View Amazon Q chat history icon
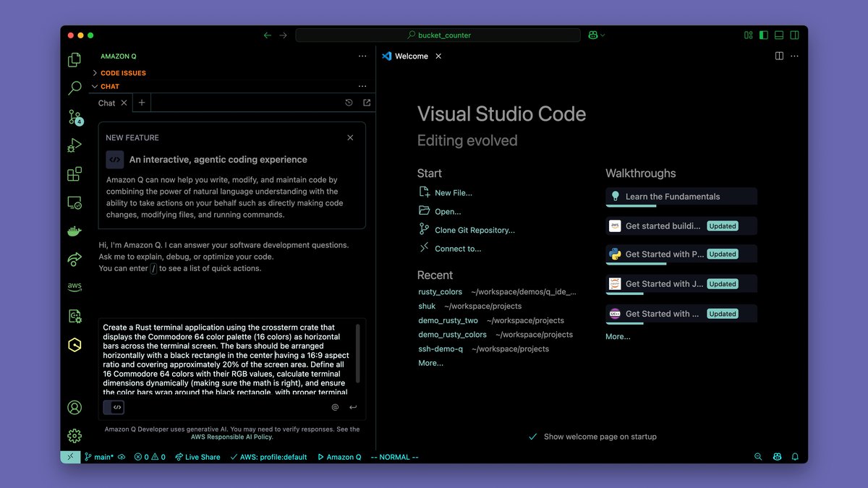 [349, 103]
